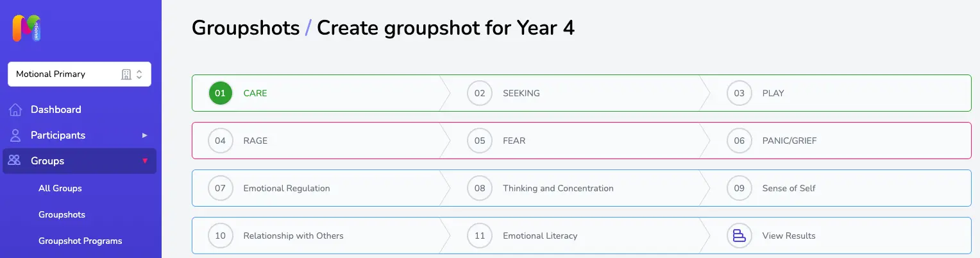
Task: Click the building icon in school selector
Action: 126,74
